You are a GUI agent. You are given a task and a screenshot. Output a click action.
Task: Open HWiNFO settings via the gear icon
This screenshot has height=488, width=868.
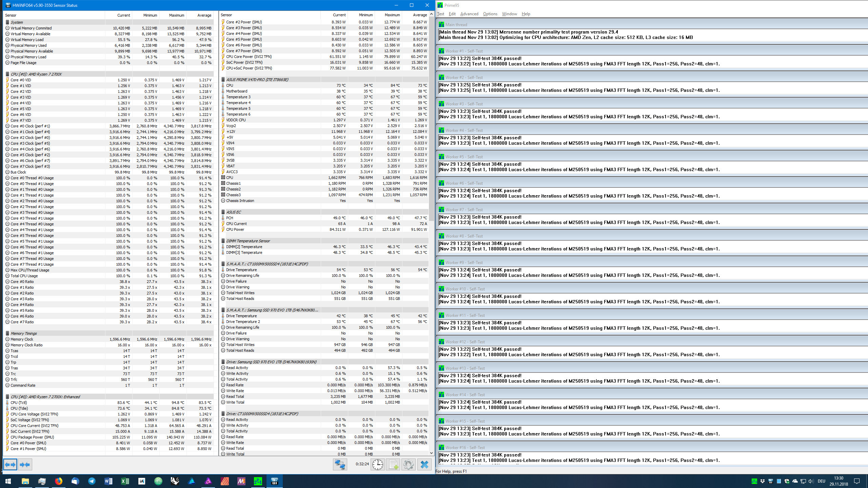(409, 465)
